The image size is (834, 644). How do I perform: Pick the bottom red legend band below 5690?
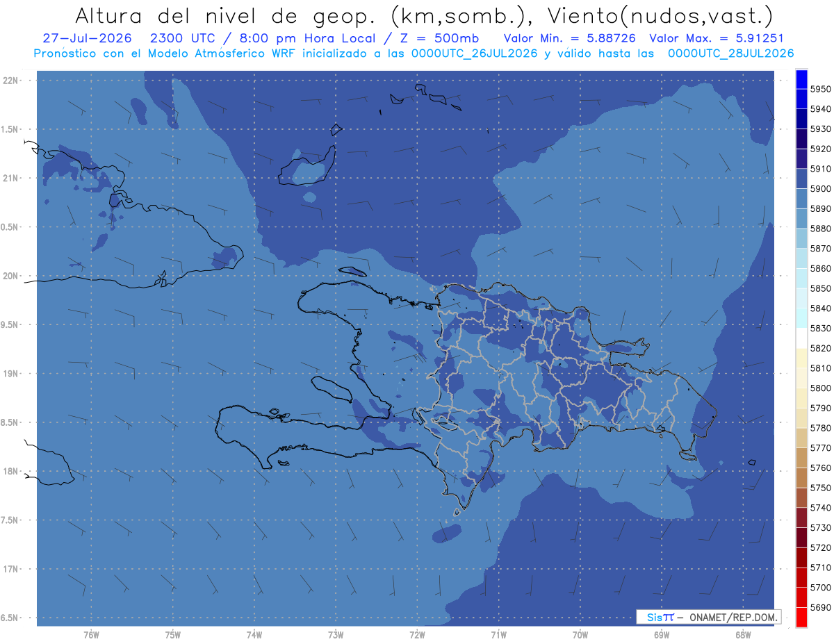coord(801,617)
